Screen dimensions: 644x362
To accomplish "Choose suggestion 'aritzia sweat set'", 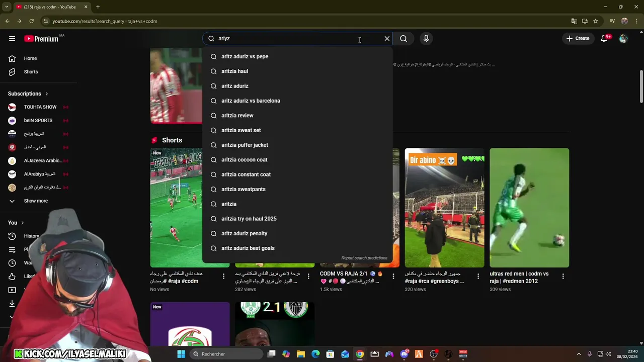I will [297, 130].
